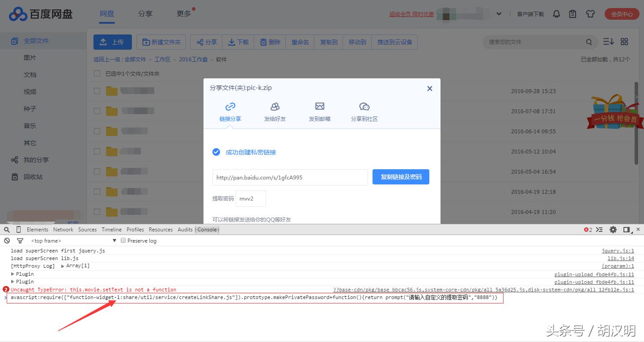The height and width of the screenshot is (342, 644).
Task: Open the 更多 menu in the header
Action: click(x=183, y=13)
